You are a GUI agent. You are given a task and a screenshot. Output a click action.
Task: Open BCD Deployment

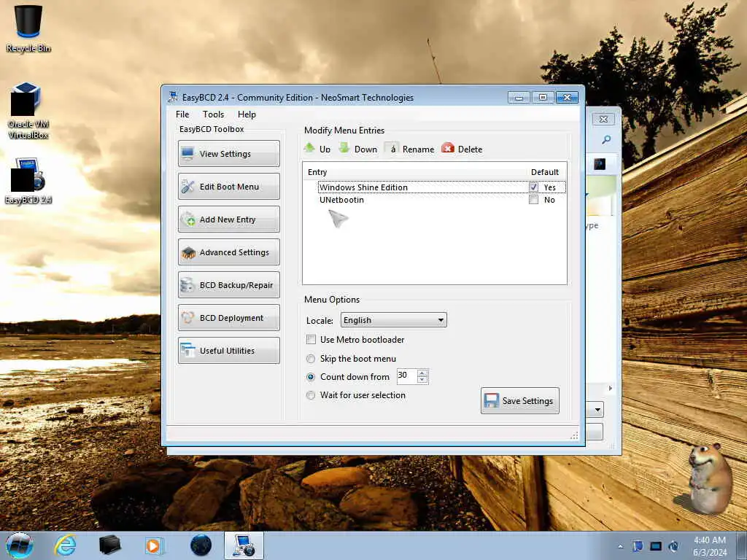(228, 318)
